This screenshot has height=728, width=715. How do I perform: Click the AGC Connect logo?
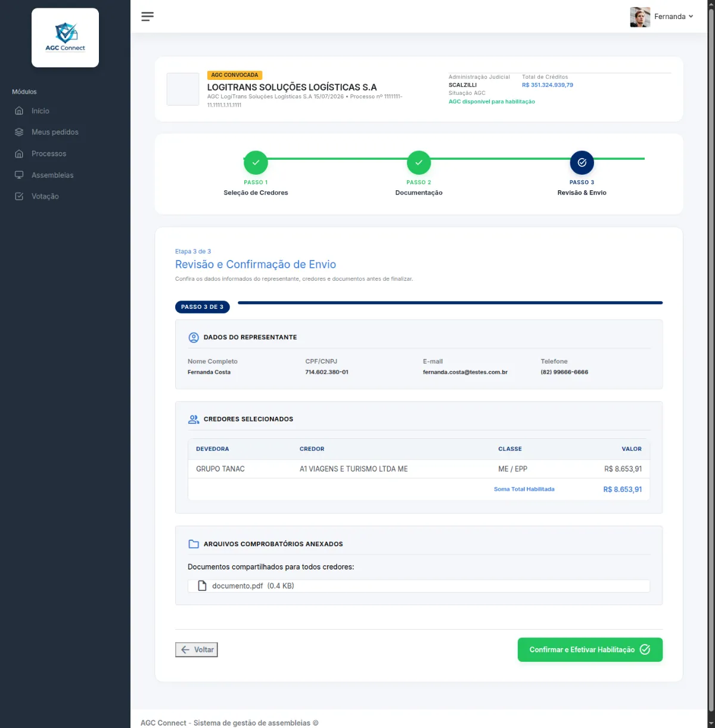coord(65,38)
